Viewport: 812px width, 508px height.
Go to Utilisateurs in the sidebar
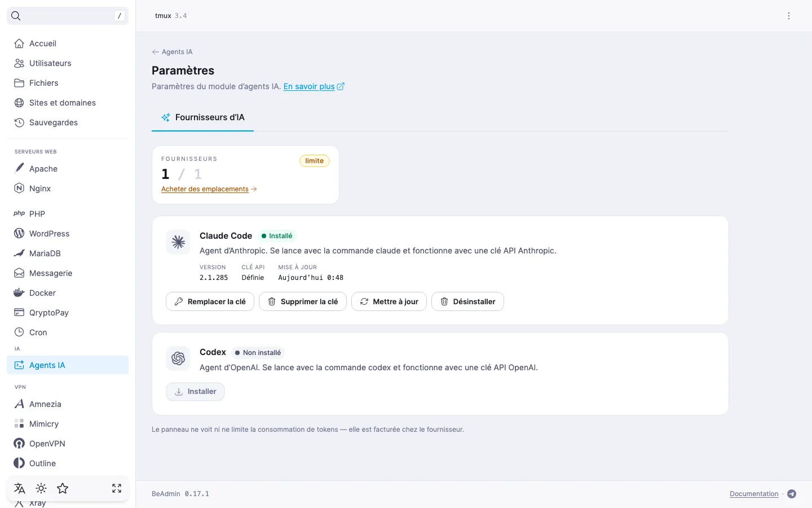point(68,63)
